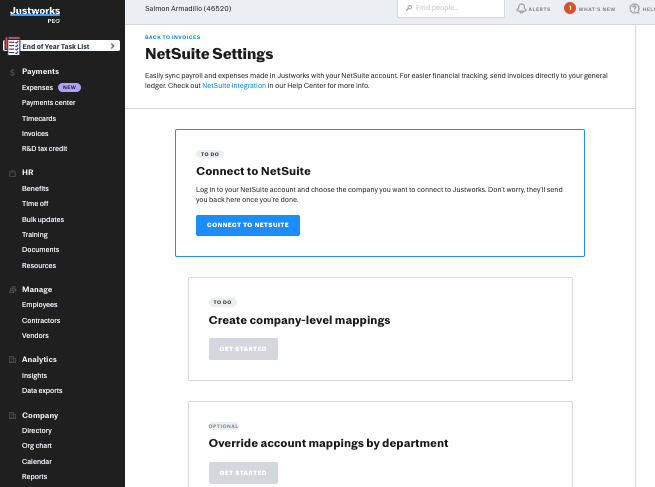Screen dimensions: 655x487
Task: Click the Back to Invoices link
Action: click(173, 37)
